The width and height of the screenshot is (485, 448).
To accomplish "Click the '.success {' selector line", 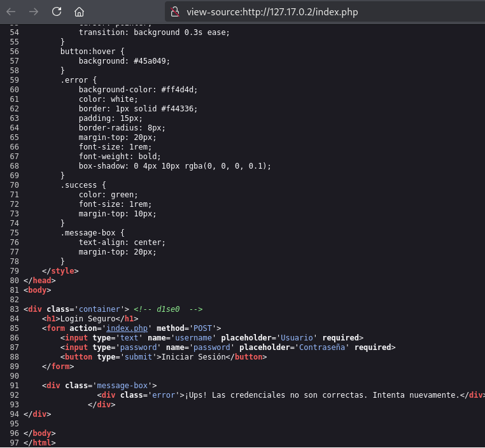I will 83,185.
